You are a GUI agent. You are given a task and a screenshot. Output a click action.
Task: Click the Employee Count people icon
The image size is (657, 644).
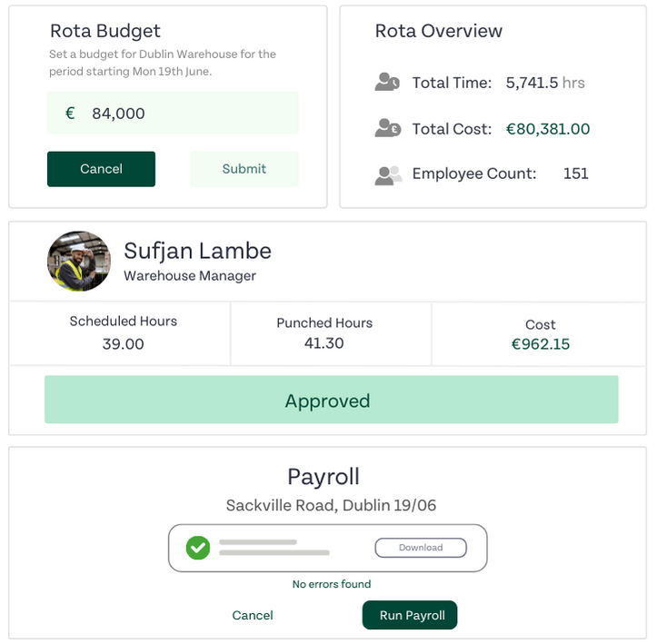(388, 174)
